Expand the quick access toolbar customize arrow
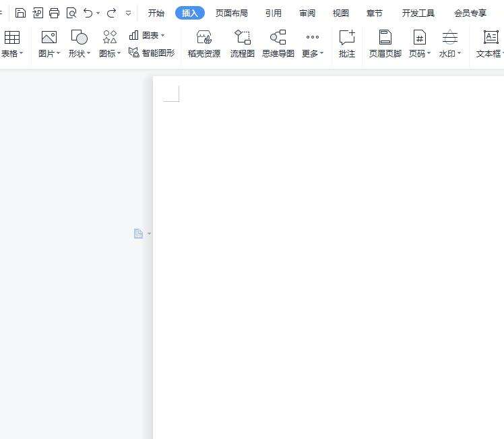Viewport: 504px width, 439px height. coord(128,13)
